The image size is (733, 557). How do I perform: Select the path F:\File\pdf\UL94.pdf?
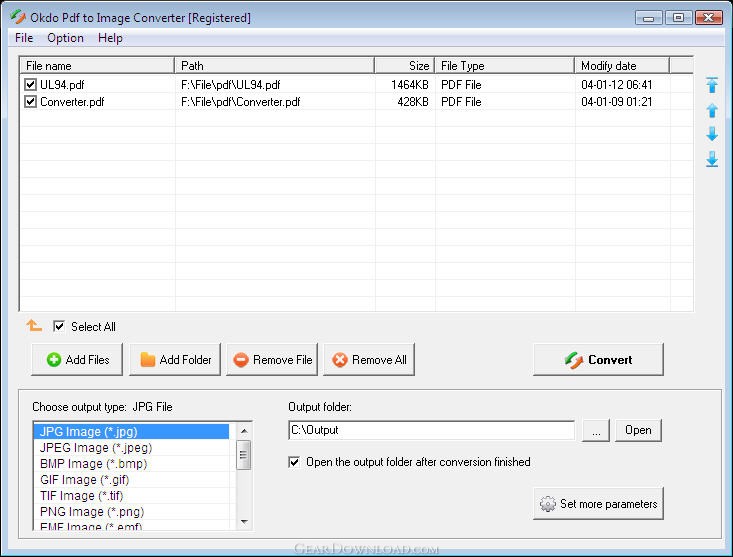coord(230,85)
